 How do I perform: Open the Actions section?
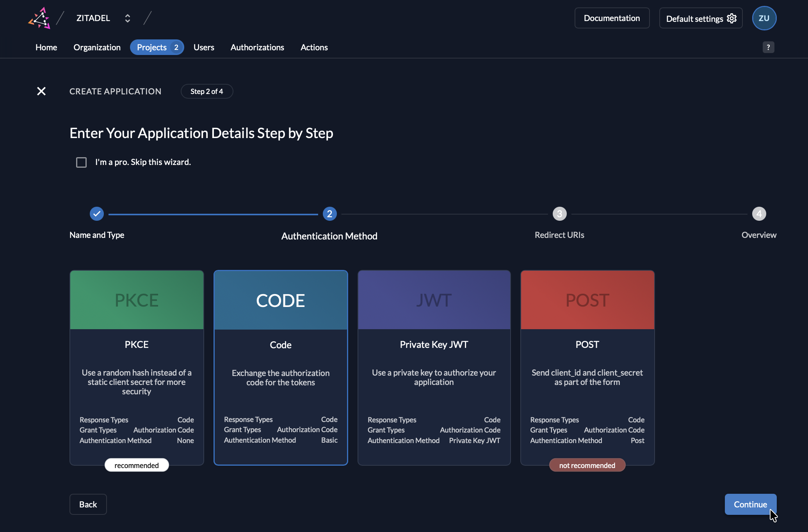[x=314, y=47]
